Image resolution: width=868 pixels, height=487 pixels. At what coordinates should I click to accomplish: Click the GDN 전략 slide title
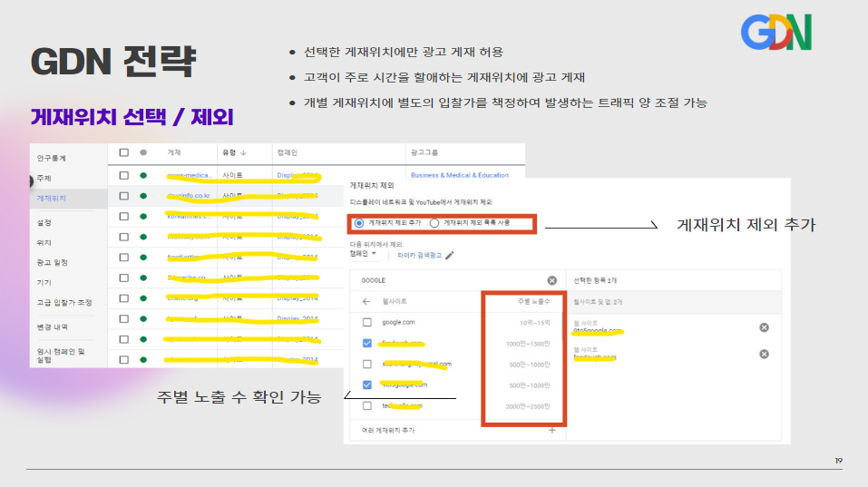pos(113,61)
